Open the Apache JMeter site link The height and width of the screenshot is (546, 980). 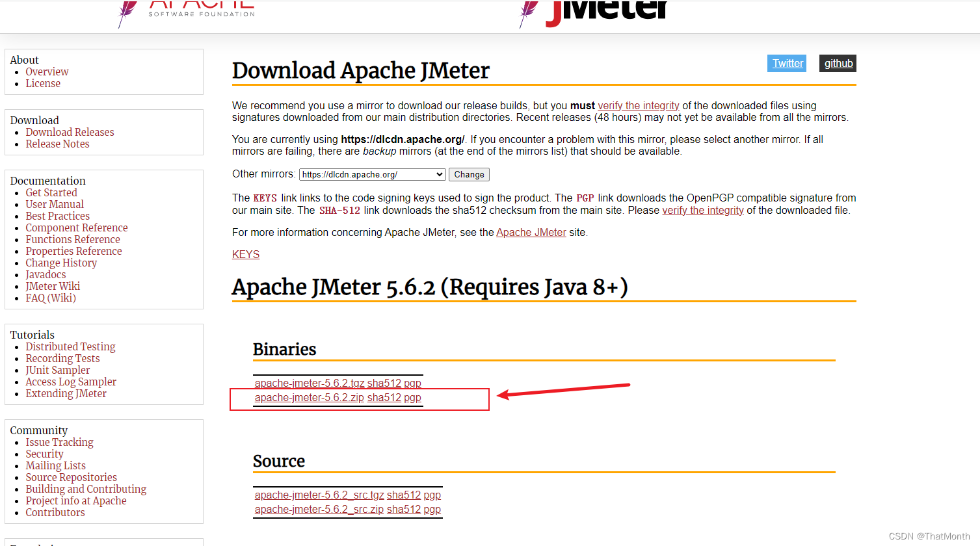531,232
